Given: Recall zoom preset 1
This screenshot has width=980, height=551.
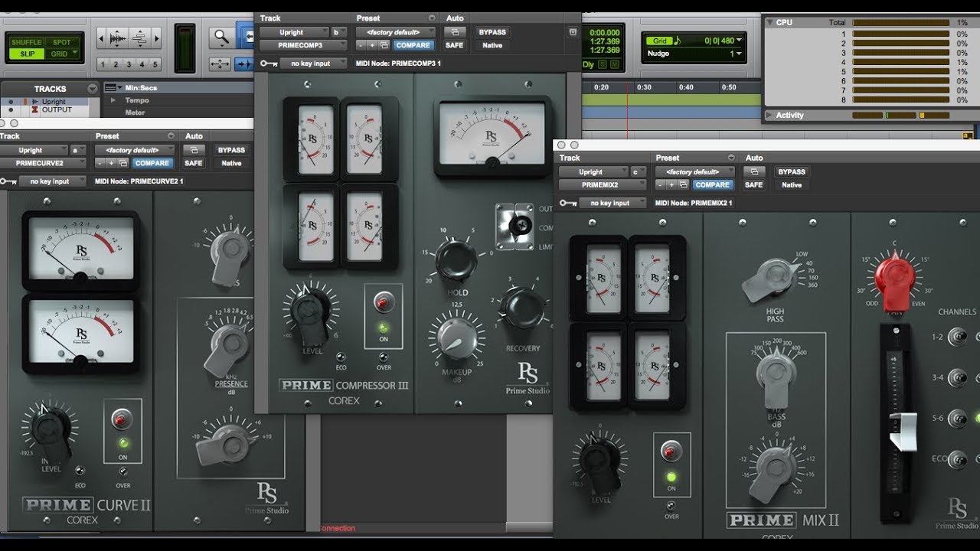Looking at the screenshot, I should tap(103, 64).
